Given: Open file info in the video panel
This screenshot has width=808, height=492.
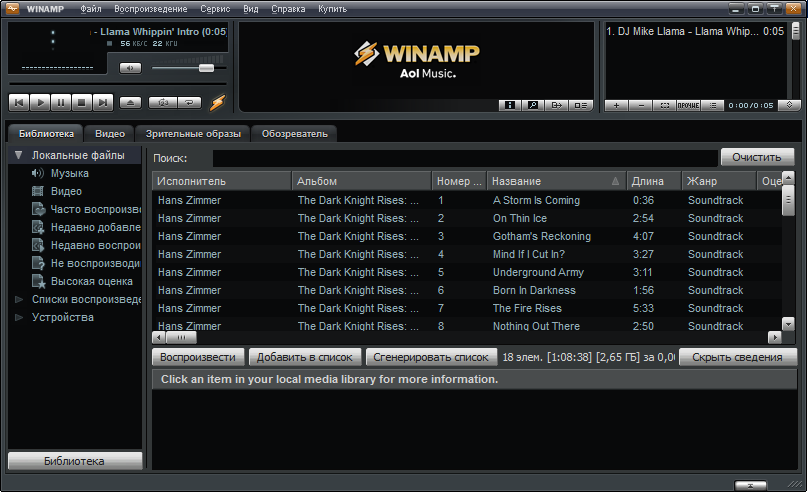Looking at the screenshot, I should (x=510, y=105).
